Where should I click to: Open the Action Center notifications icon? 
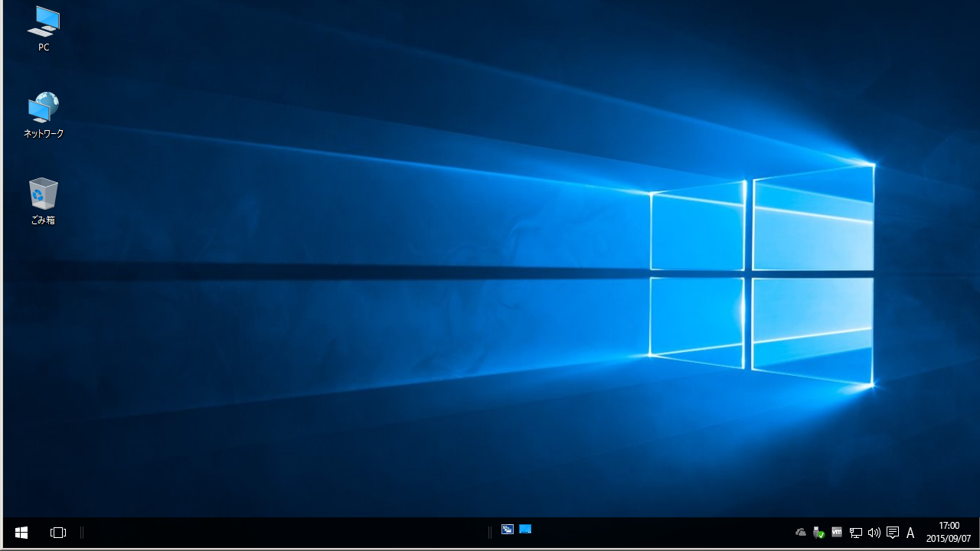892,533
